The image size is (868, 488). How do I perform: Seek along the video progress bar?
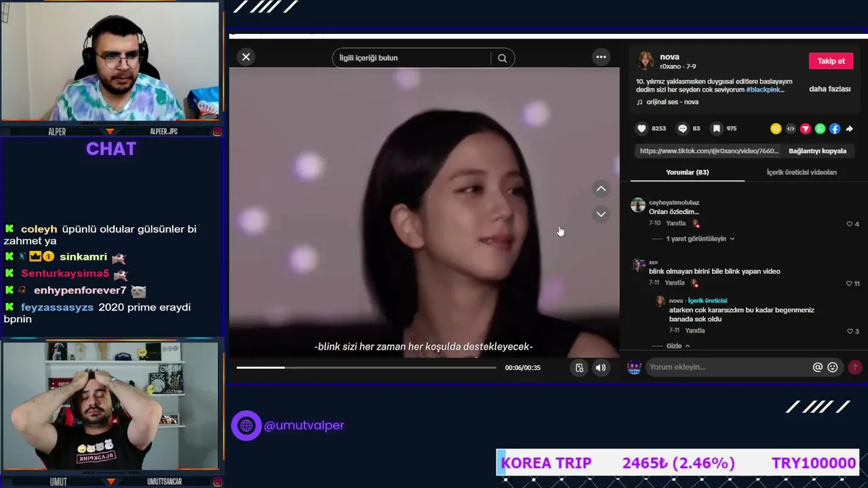tap(366, 367)
